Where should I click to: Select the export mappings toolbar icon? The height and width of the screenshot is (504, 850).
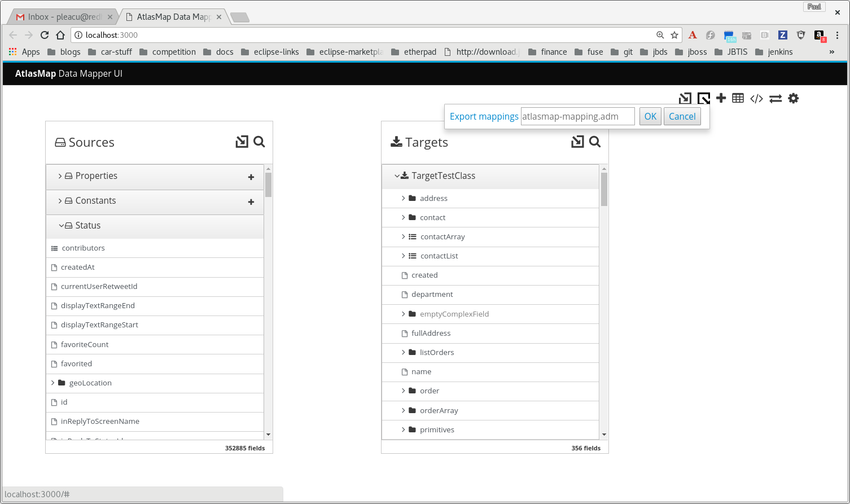pyautogui.click(x=703, y=98)
